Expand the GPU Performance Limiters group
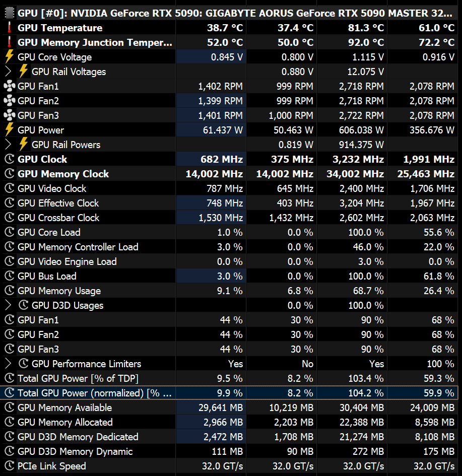462x476 pixels. 8,364
